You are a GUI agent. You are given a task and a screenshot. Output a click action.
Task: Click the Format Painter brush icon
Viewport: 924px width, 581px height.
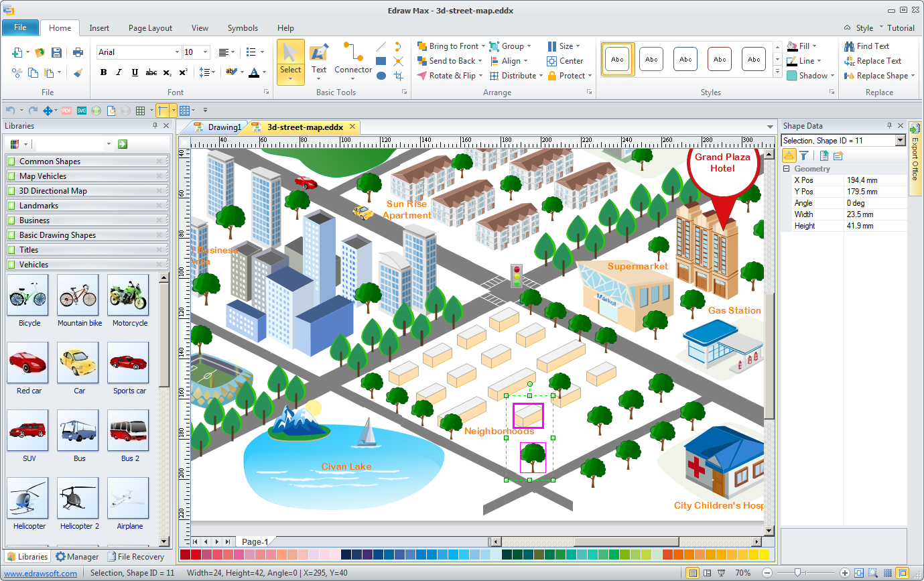click(x=78, y=72)
